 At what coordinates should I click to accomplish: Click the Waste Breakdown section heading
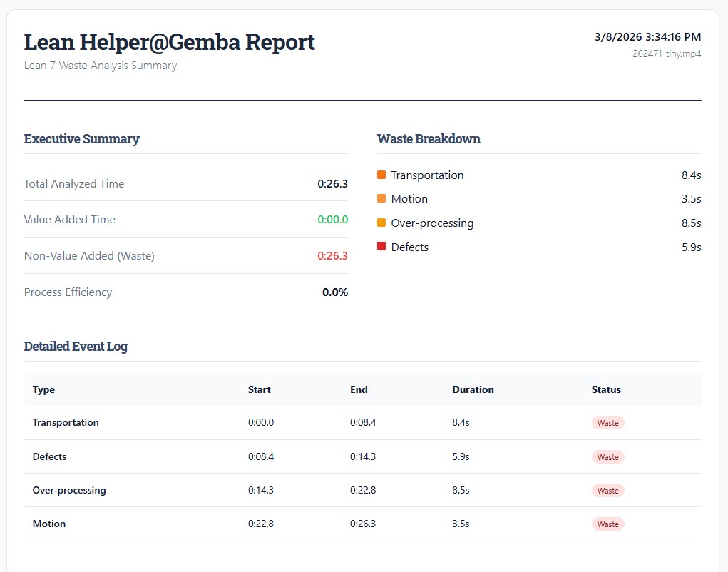[x=429, y=139]
